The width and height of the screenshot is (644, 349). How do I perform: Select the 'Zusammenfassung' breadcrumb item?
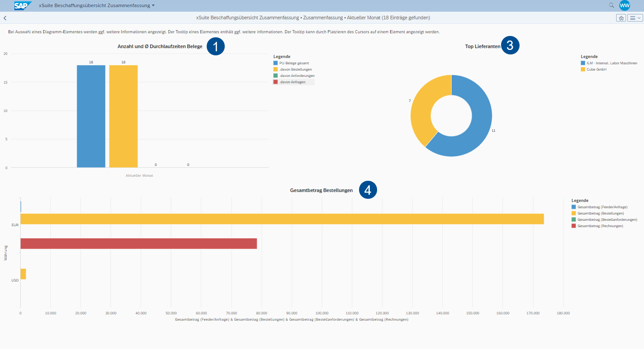321,18
